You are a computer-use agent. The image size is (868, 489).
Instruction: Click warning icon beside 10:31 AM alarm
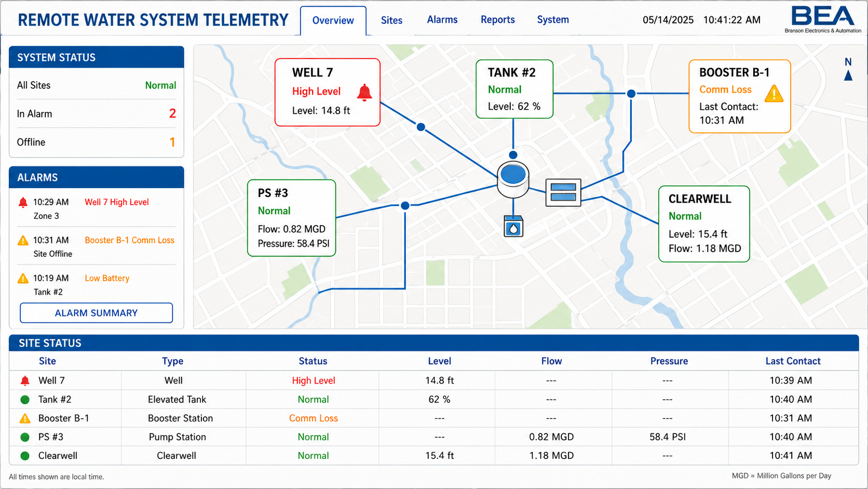[23, 241]
